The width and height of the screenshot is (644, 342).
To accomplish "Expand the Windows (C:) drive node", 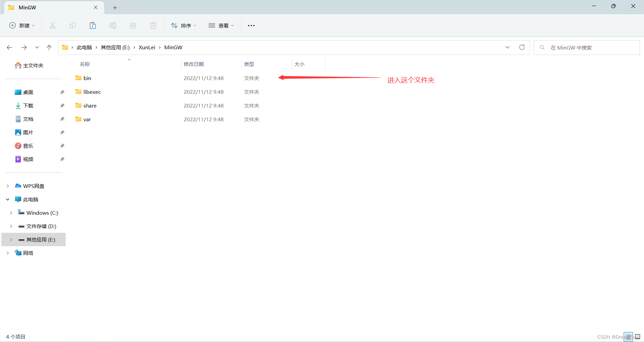I will (11, 213).
